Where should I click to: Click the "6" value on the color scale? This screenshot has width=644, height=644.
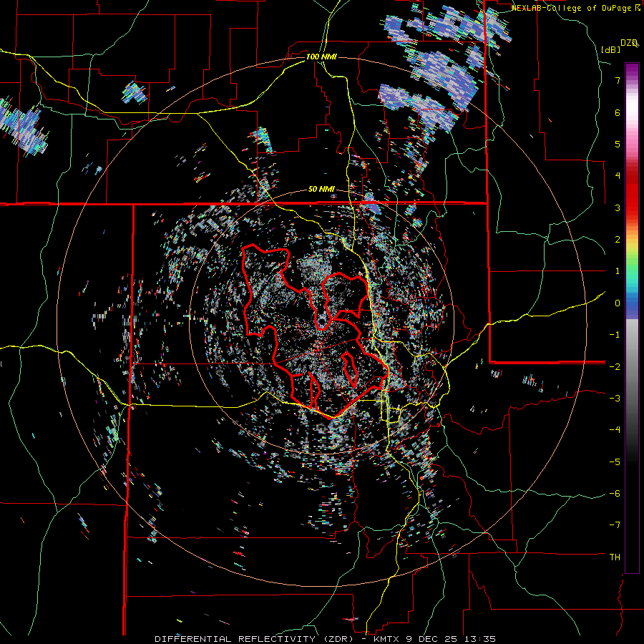click(x=618, y=112)
